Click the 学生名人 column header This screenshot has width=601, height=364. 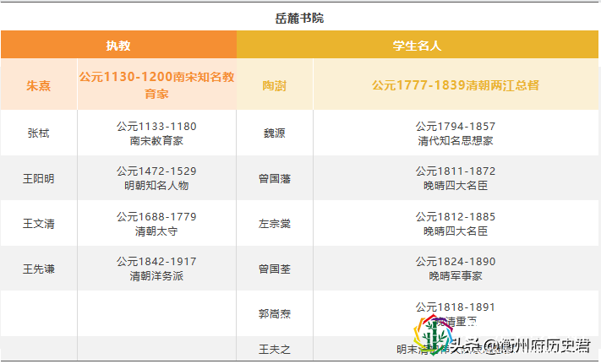click(x=418, y=45)
